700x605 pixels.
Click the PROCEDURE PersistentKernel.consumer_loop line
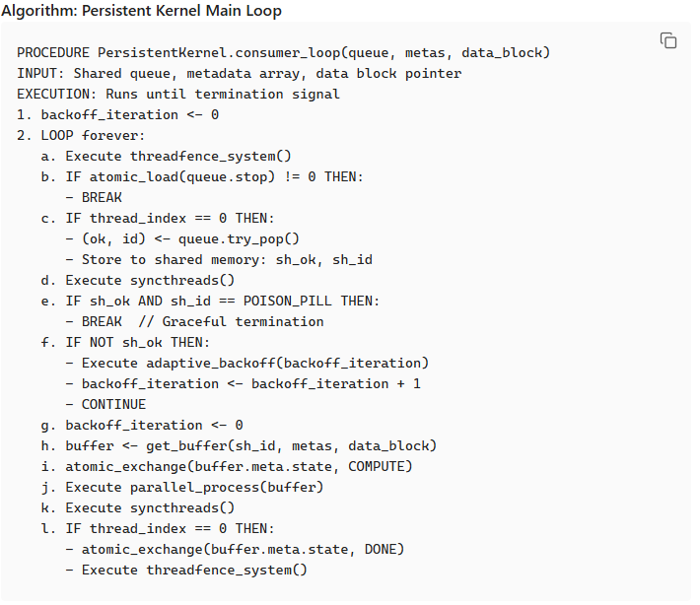pos(283,52)
